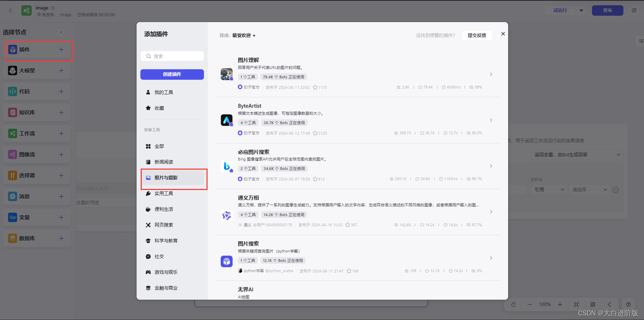
Task: Expand the 试运行 dropdown arrow
Action: click(x=581, y=10)
